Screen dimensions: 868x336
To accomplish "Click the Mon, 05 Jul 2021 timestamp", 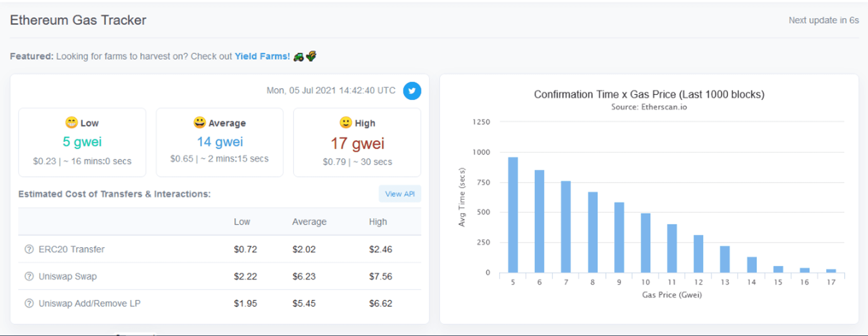I will click(331, 90).
